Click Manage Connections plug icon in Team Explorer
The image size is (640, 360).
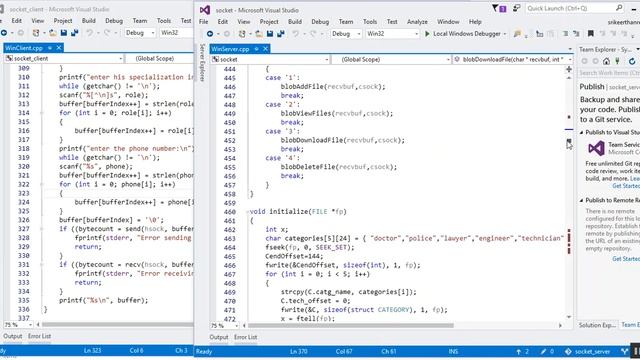tap(618, 61)
